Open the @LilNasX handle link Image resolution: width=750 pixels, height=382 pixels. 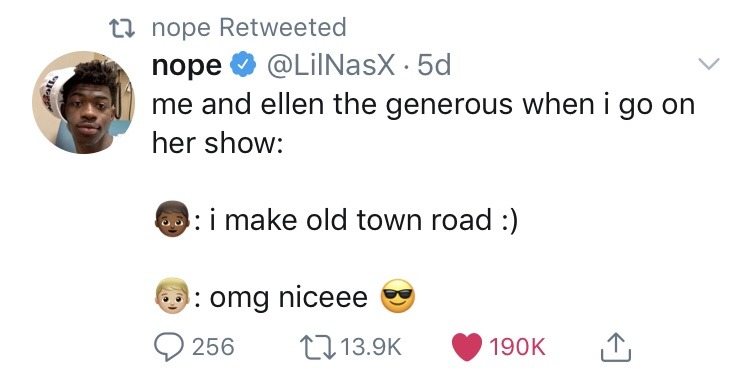(331, 65)
